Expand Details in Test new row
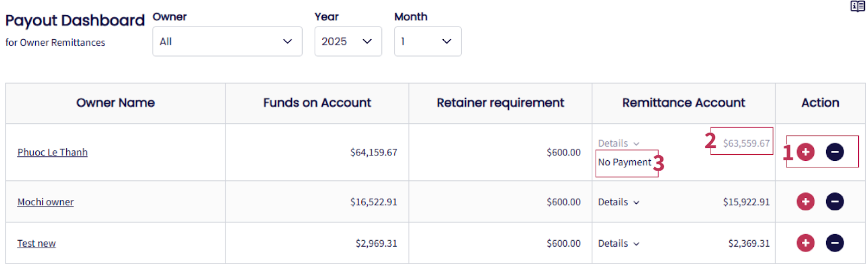The height and width of the screenshot is (264, 868). (x=618, y=243)
